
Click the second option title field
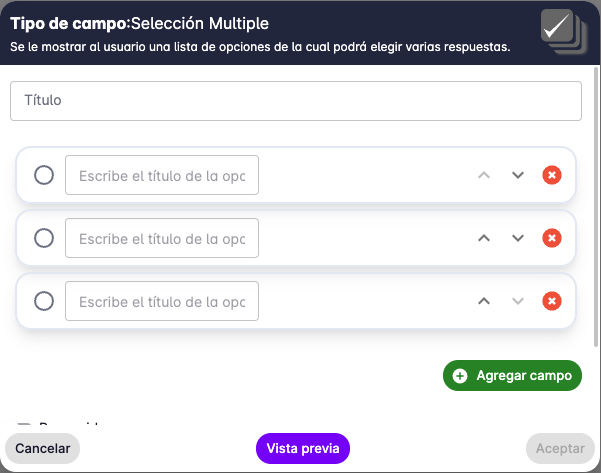click(162, 238)
